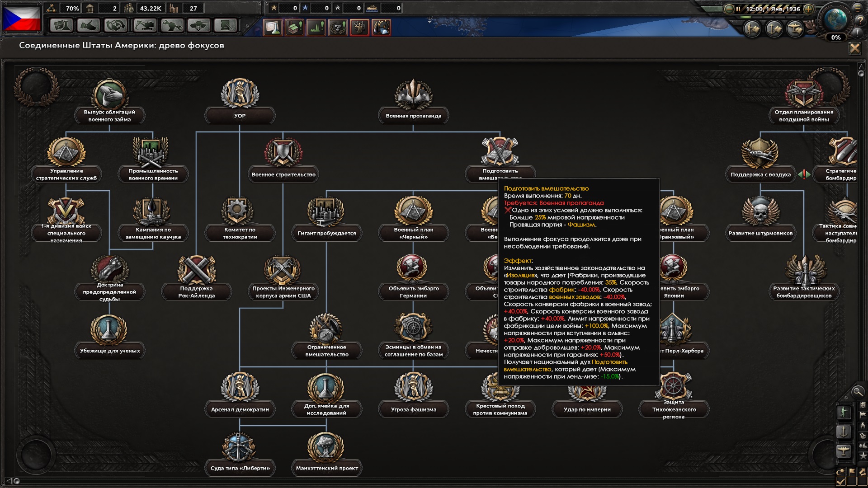Select Комитет по технократии focus
This screenshot has height=488, width=868.
(x=240, y=219)
